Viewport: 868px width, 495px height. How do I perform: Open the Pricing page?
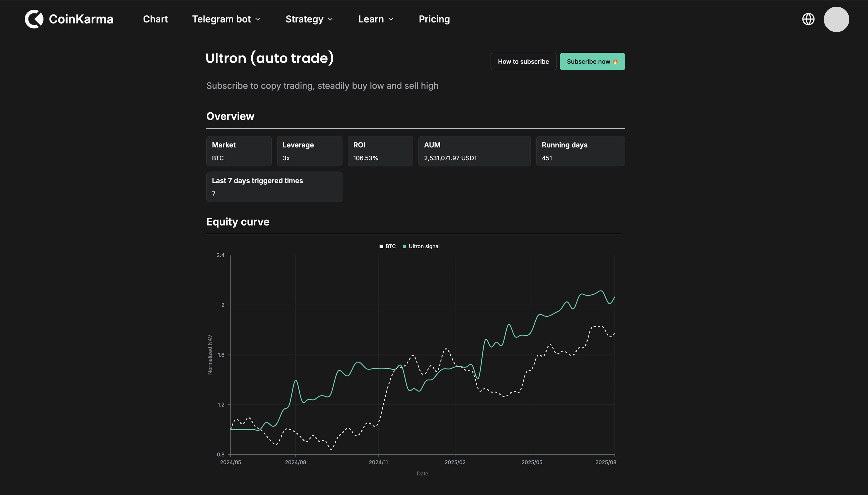tap(434, 19)
